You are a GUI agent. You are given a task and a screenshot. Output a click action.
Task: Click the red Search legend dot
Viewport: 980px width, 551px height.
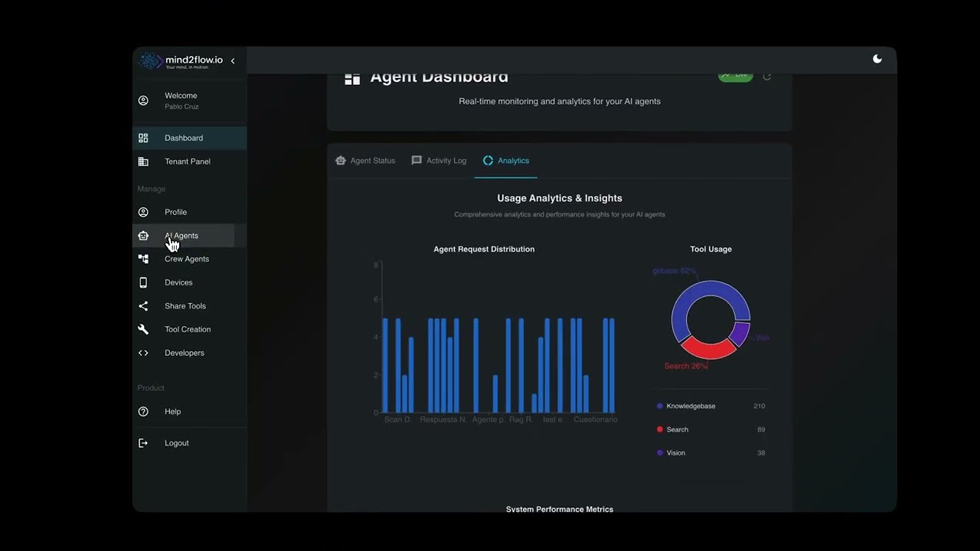pos(660,429)
